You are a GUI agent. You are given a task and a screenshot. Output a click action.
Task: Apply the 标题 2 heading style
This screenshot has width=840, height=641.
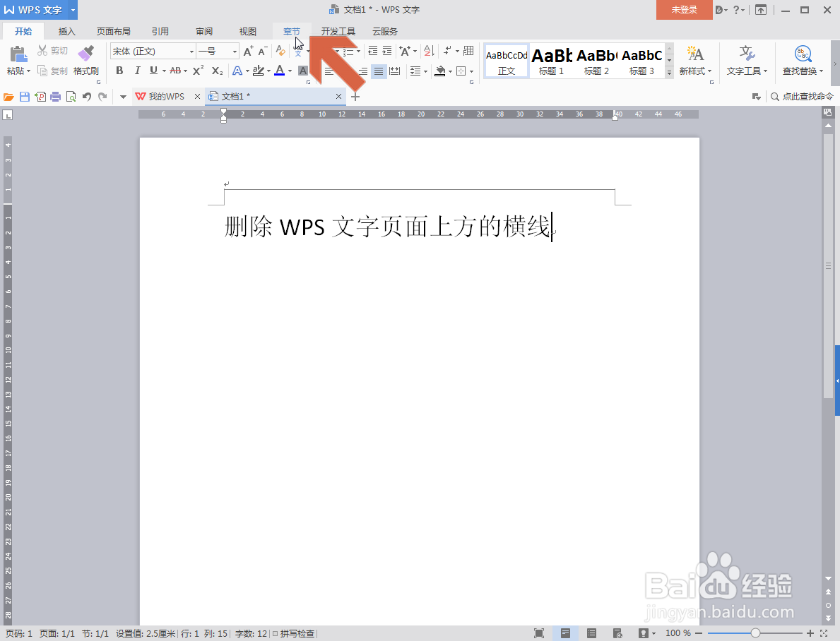[596, 61]
